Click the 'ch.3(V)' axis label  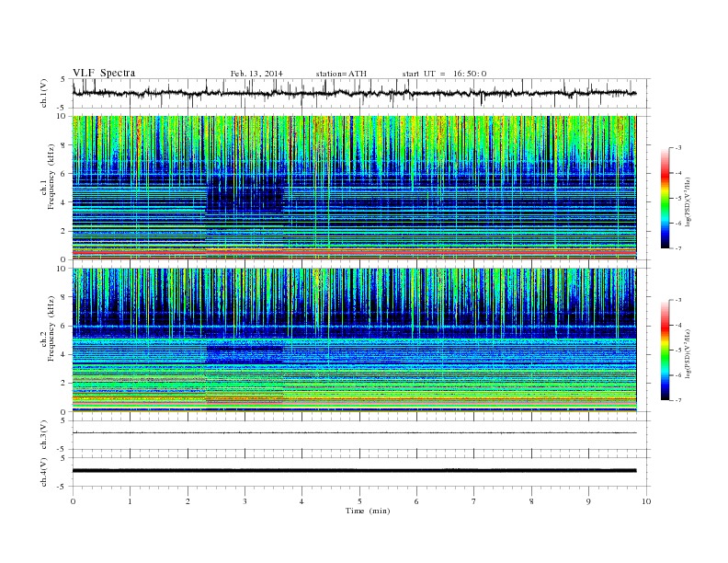[x=44, y=435]
